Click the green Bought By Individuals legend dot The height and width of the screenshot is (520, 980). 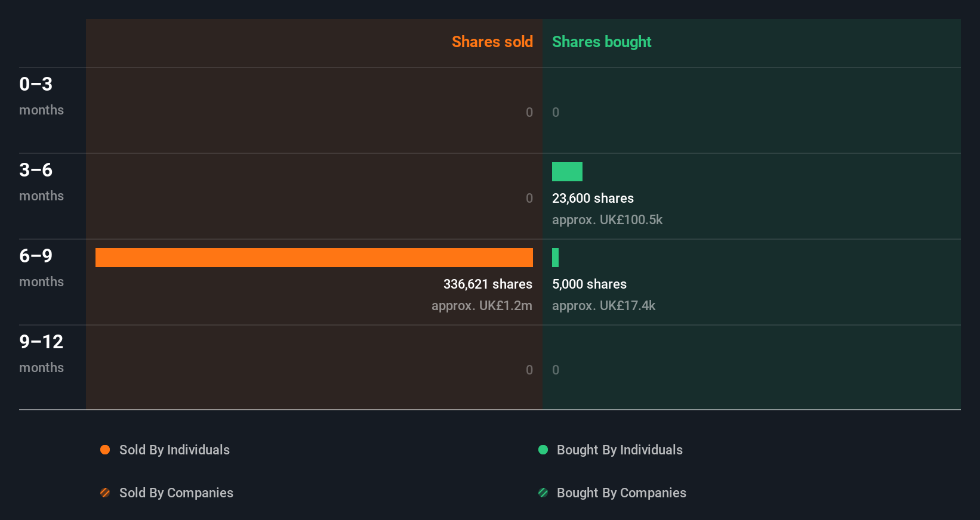(x=543, y=450)
